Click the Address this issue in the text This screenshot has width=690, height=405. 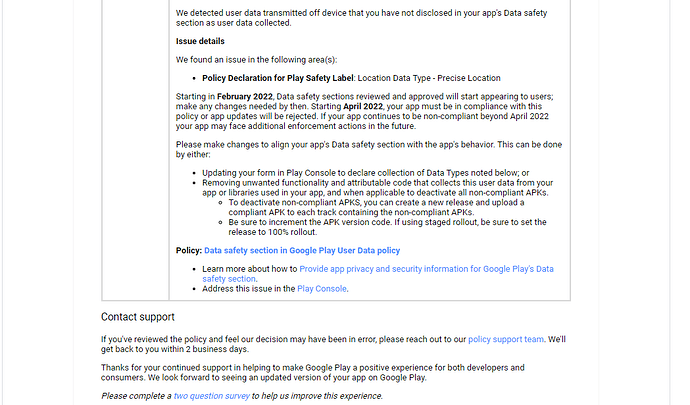pos(249,289)
